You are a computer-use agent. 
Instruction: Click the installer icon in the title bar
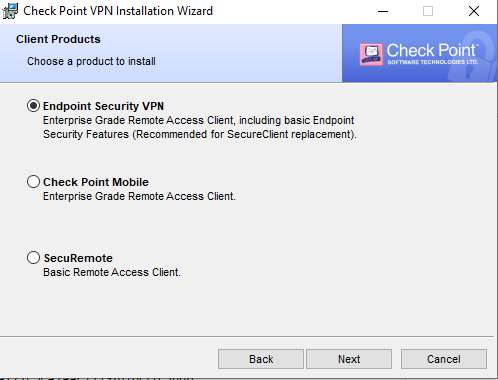click(10, 11)
